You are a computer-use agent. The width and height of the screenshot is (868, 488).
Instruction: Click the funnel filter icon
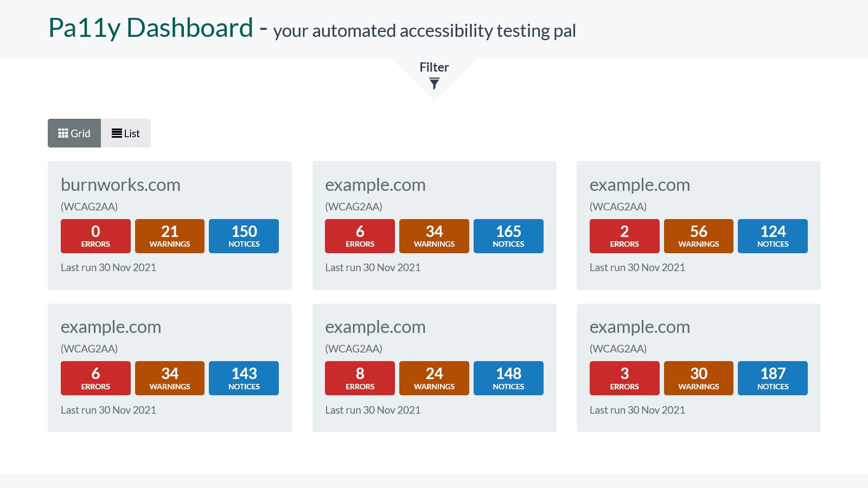click(x=434, y=84)
